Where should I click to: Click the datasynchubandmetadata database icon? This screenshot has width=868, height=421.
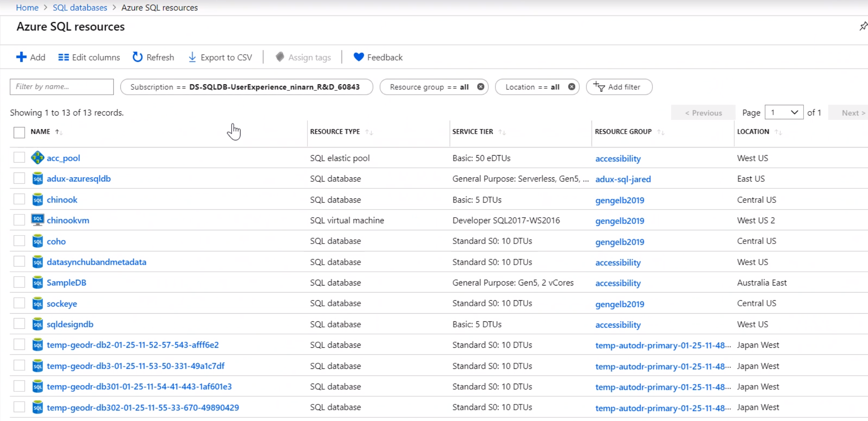[x=37, y=262]
